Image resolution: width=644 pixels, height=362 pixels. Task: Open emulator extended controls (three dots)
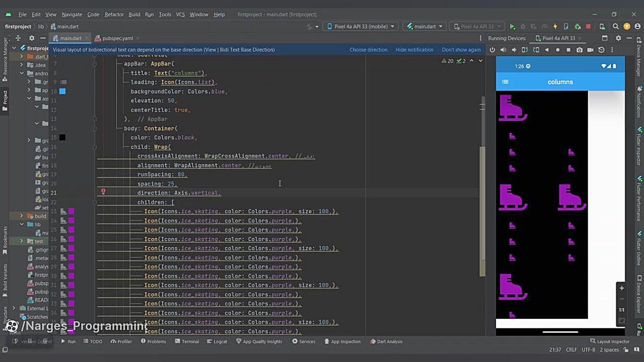[x=612, y=49]
